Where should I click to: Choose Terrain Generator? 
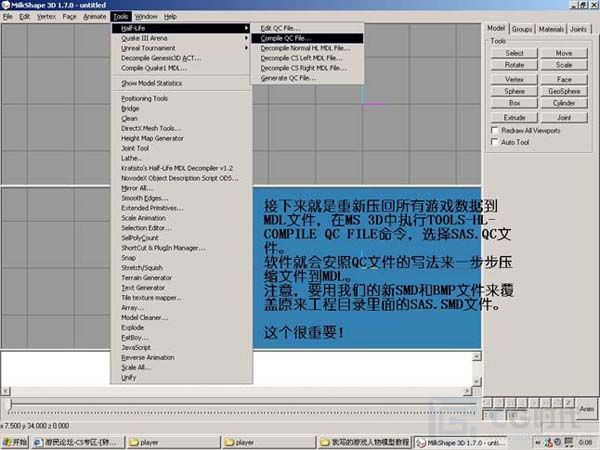pos(181,278)
